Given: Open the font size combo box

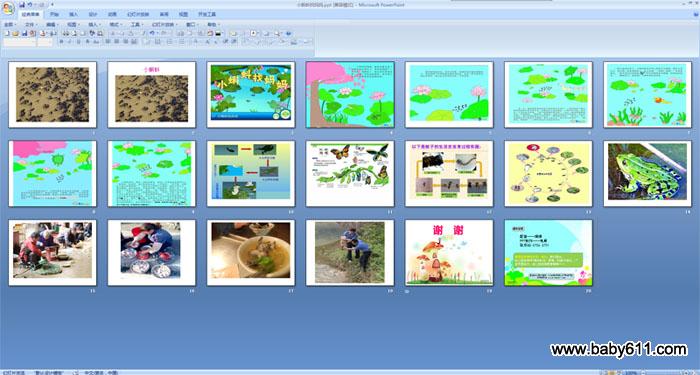Looking at the screenshot, I should (45, 42).
